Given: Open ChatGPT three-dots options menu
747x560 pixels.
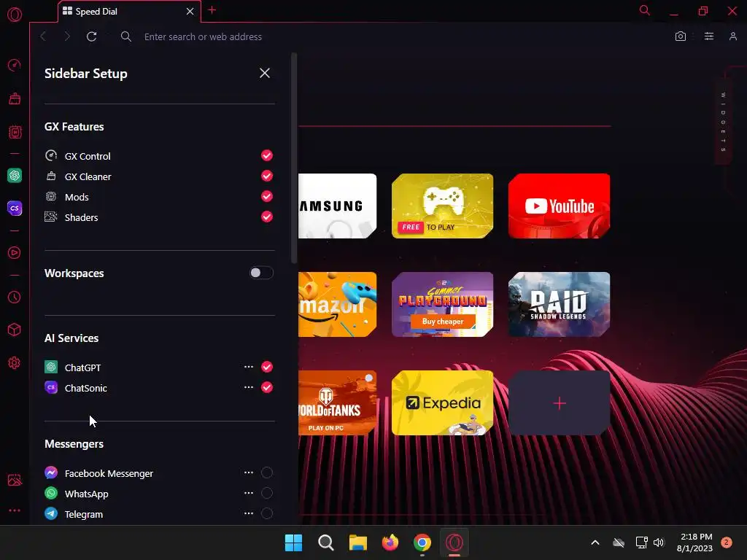Looking at the screenshot, I should tap(249, 367).
